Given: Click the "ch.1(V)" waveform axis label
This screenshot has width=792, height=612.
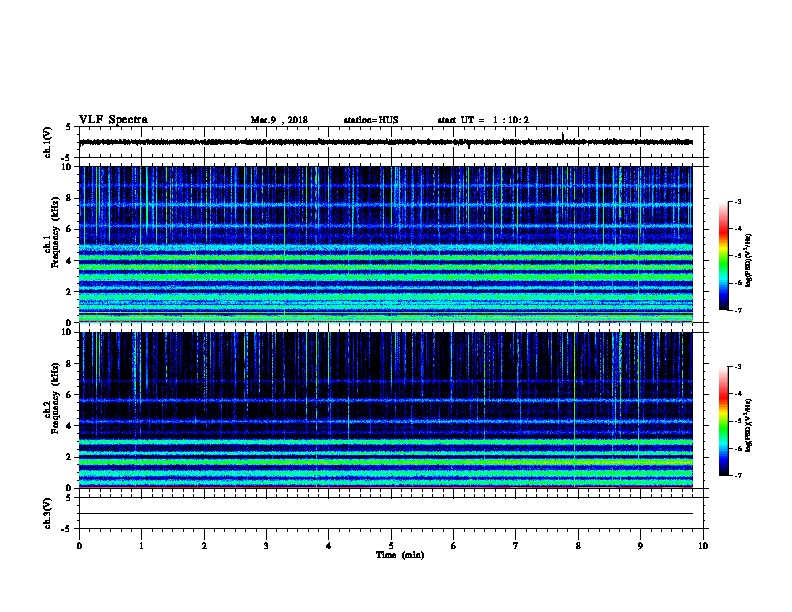Looking at the screenshot, I should click(x=48, y=142).
